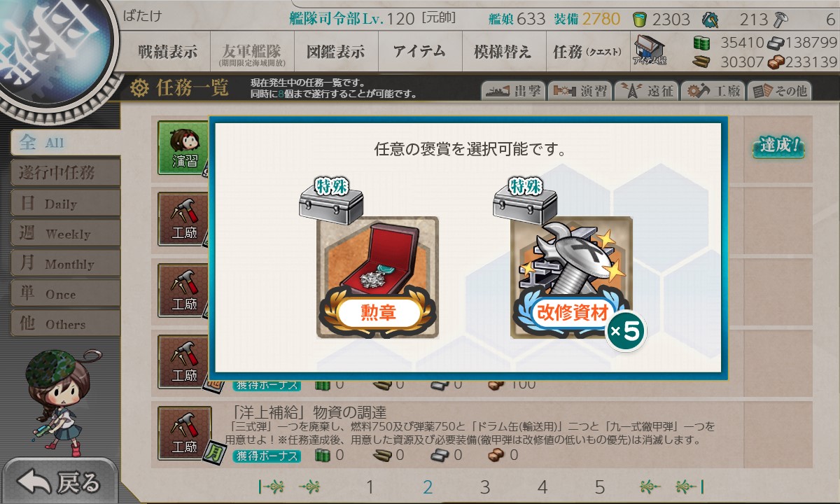Jump to the last quest page
Viewport: 840px width, 504px height.
(689, 487)
